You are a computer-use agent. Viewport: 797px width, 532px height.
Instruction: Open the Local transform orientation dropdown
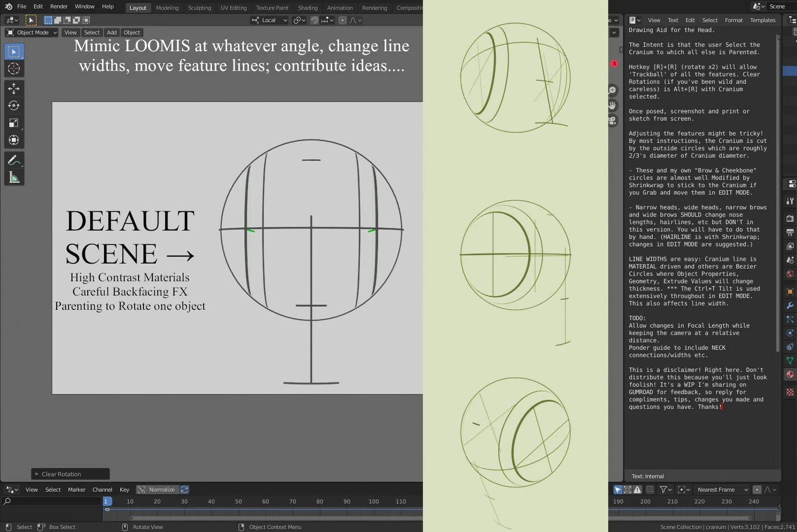pos(269,20)
